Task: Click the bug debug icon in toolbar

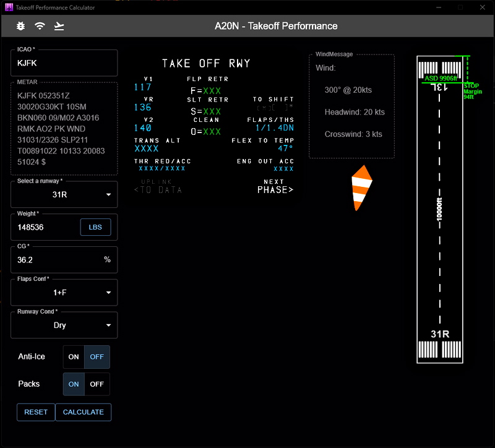Action: coord(19,27)
